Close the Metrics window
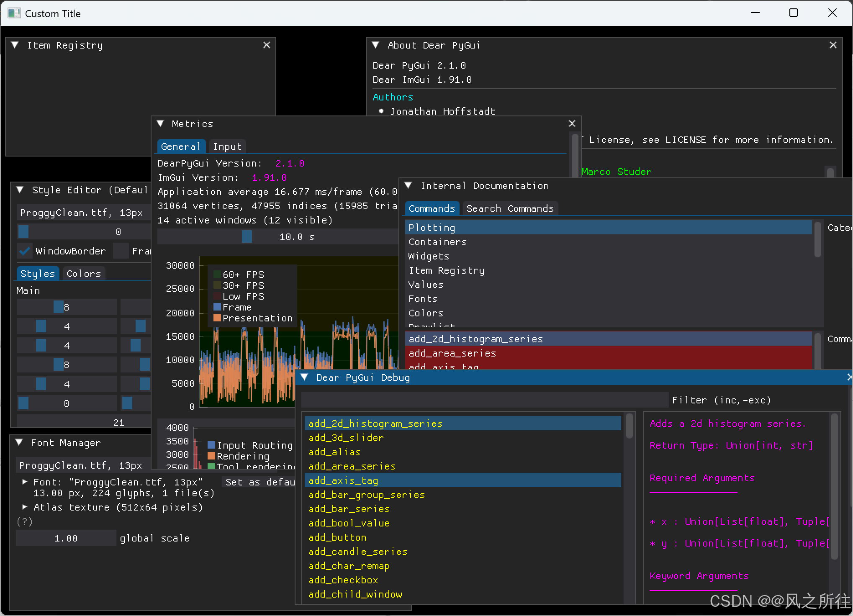Screen dimensions: 853x616 [x=572, y=123]
